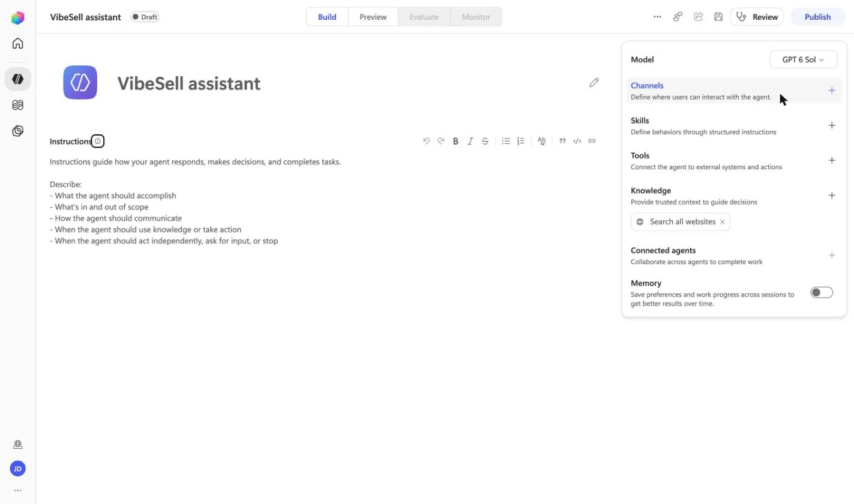
Task: Insert a hyperlink
Action: tap(592, 141)
